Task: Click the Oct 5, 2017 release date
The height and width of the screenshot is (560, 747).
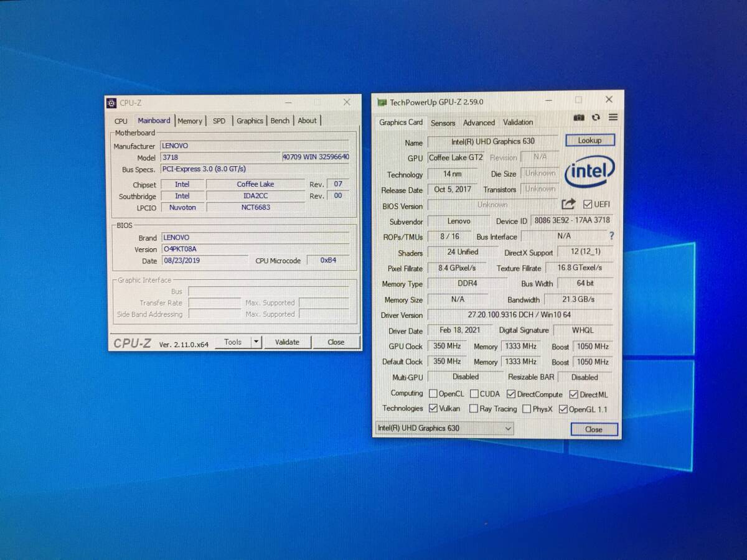Action: click(453, 189)
